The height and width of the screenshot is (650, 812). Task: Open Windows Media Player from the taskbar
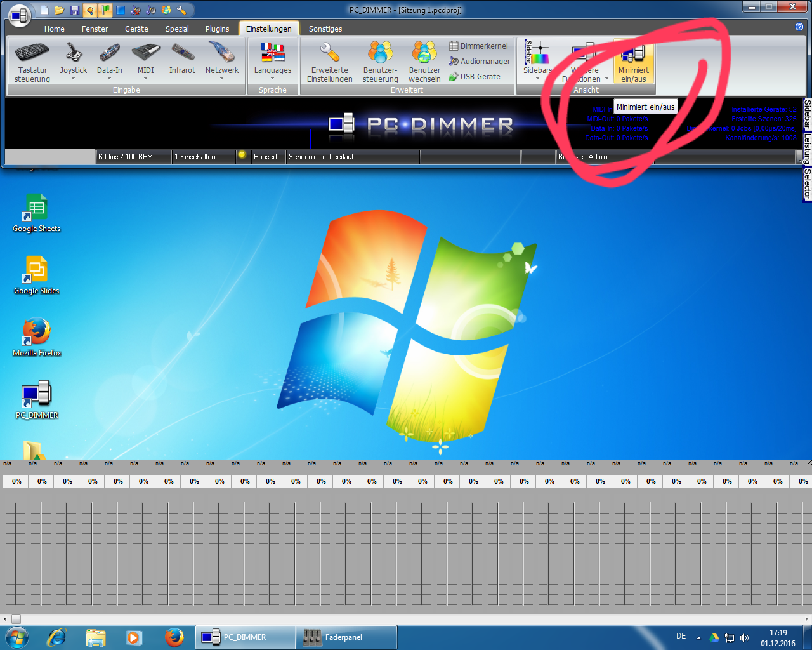[134, 637]
